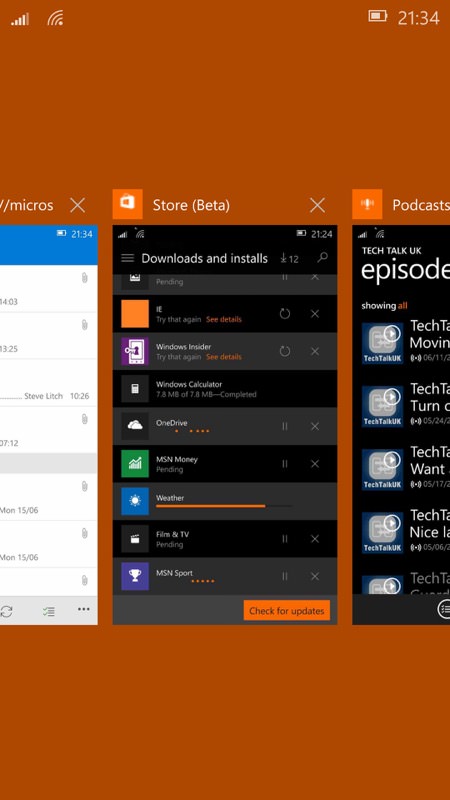
Task: Open the three-dot more menu in mail bar
Action: 84,609
